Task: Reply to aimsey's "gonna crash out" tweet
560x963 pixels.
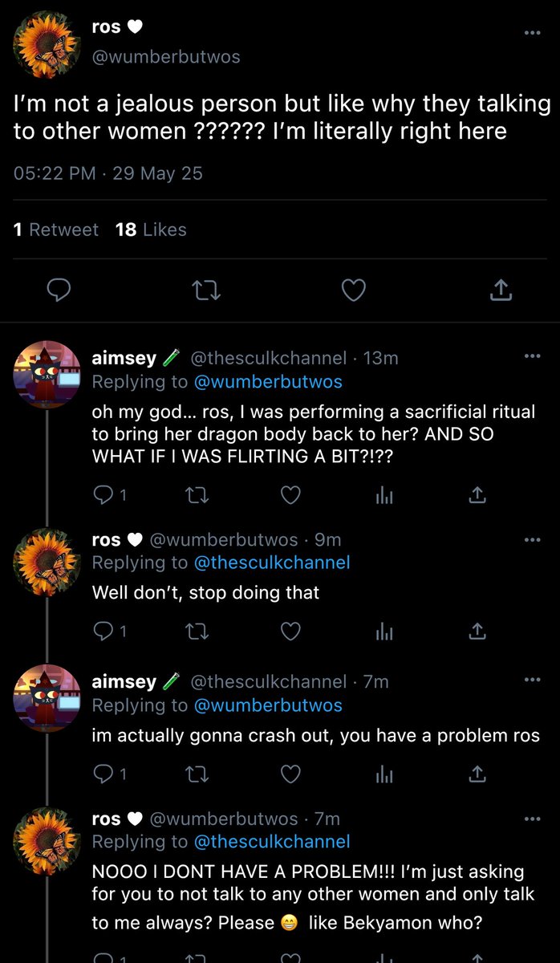Action: click(x=104, y=774)
